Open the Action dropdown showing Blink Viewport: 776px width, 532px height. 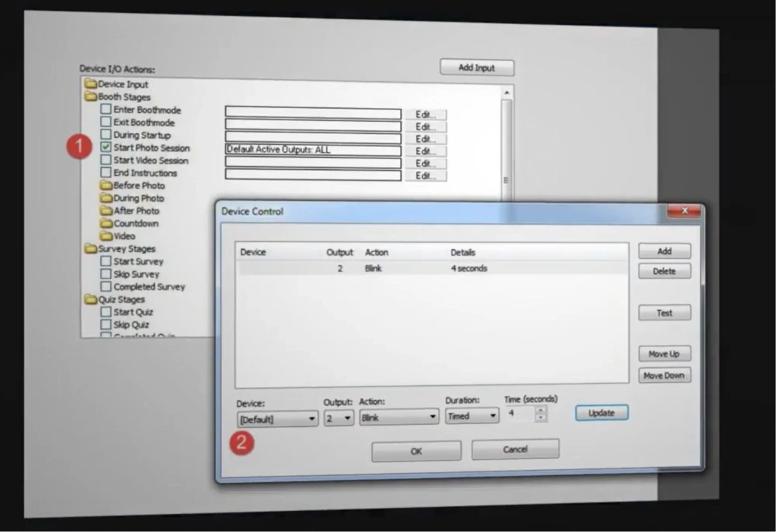pyautogui.click(x=399, y=417)
